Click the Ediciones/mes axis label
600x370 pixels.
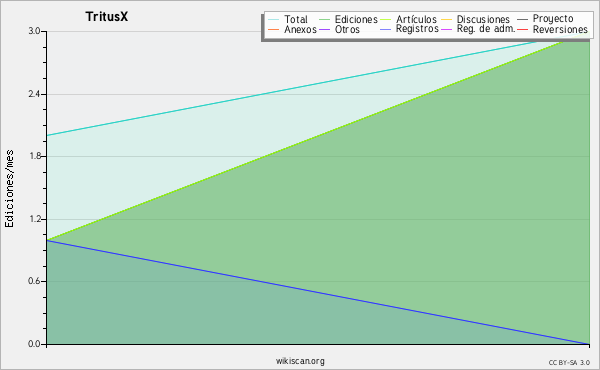tap(9, 189)
